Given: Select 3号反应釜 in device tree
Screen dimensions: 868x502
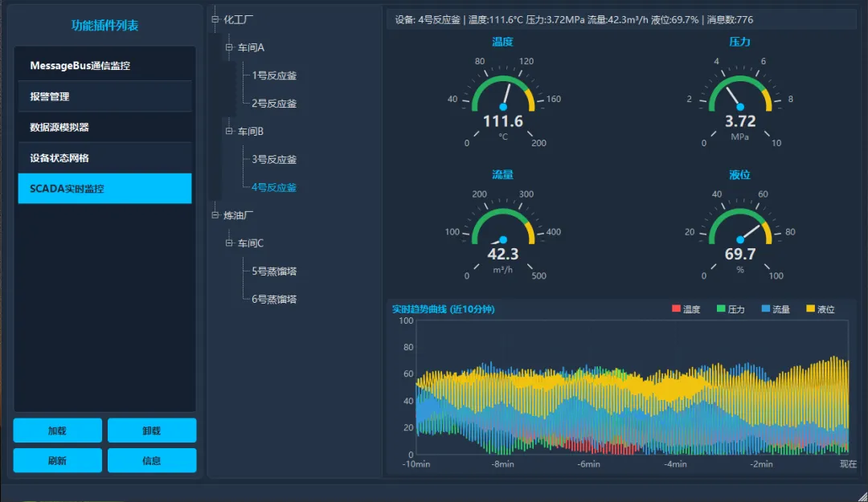Looking at the screenshot, I should tap(274, 159).
